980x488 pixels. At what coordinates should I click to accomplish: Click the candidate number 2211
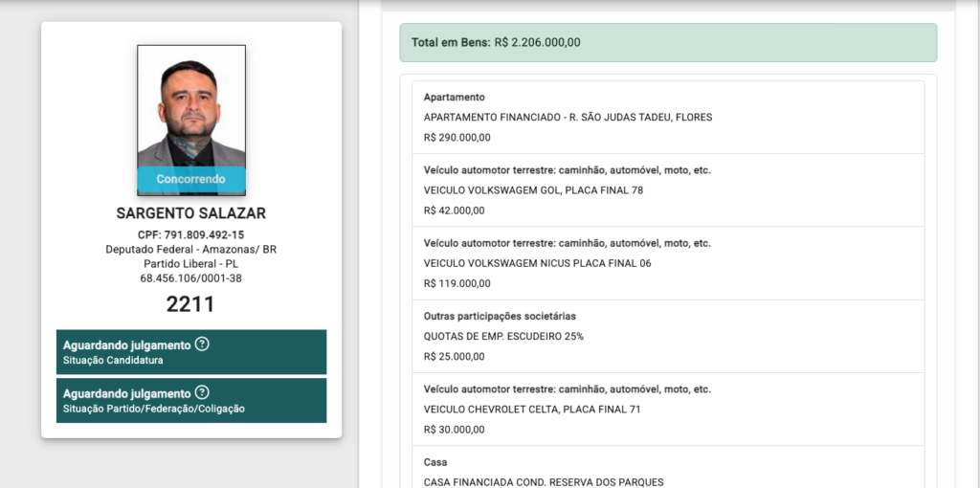(190, 304)
